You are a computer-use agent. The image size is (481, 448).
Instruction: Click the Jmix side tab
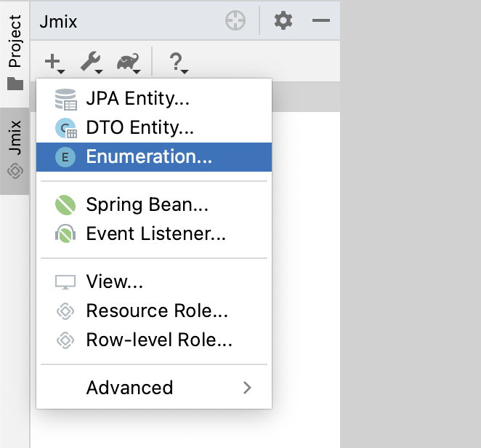15,151
